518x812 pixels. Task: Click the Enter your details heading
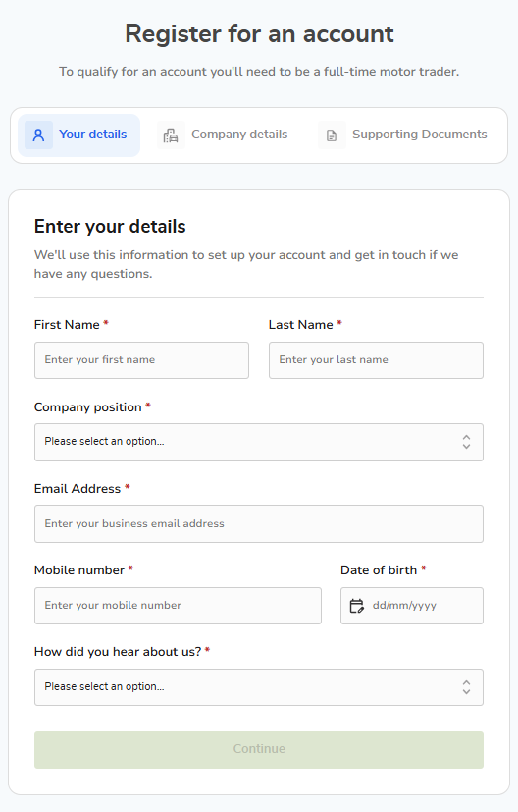pos(110,227)
